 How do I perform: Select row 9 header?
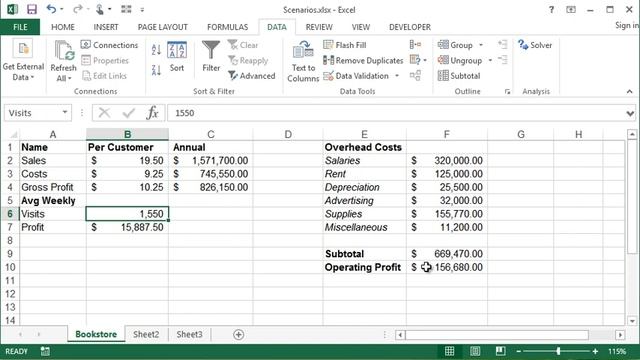coord(10,254)
